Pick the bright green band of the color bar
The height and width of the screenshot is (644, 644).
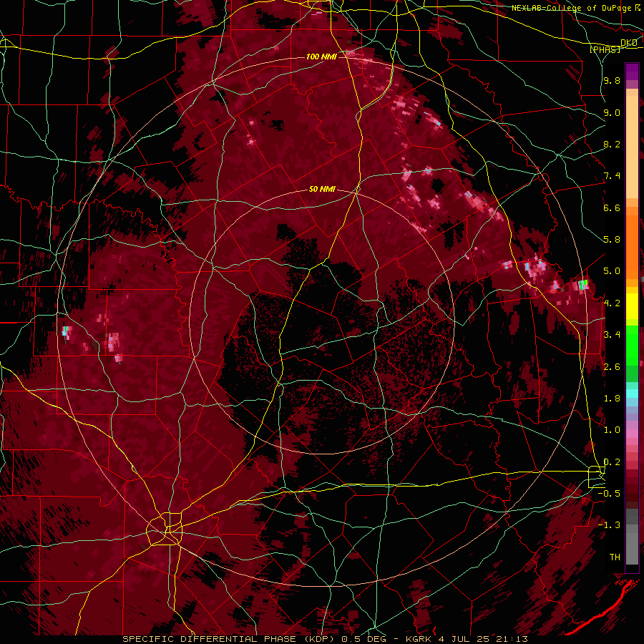[x=632, y=346]
